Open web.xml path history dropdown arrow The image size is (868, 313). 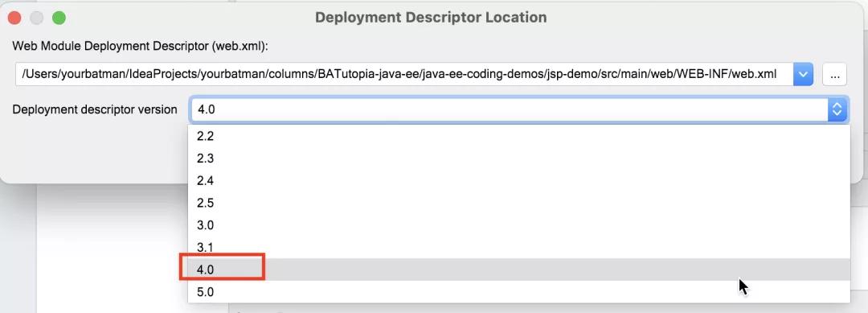click(803, 74)
